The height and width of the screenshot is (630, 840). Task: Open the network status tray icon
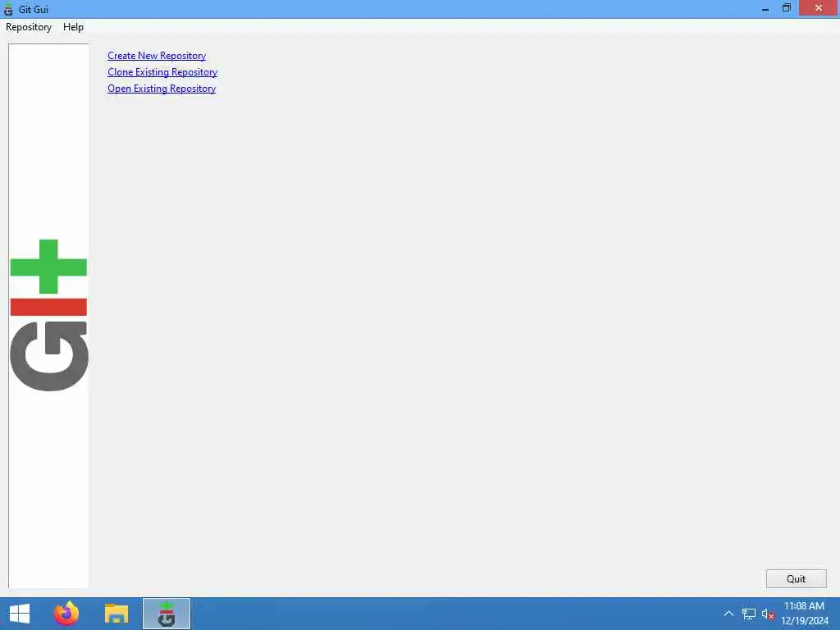[x=748, y=614]
